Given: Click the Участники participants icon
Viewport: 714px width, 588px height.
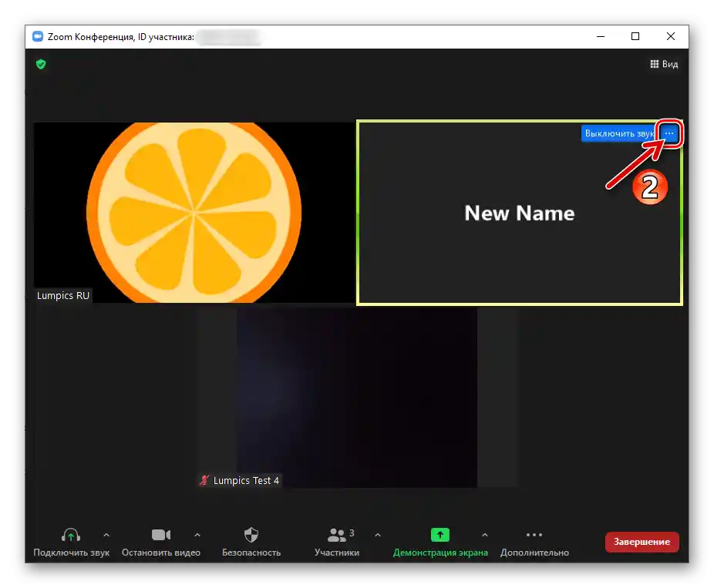Looking at the screenshot, I should [337, 534].
